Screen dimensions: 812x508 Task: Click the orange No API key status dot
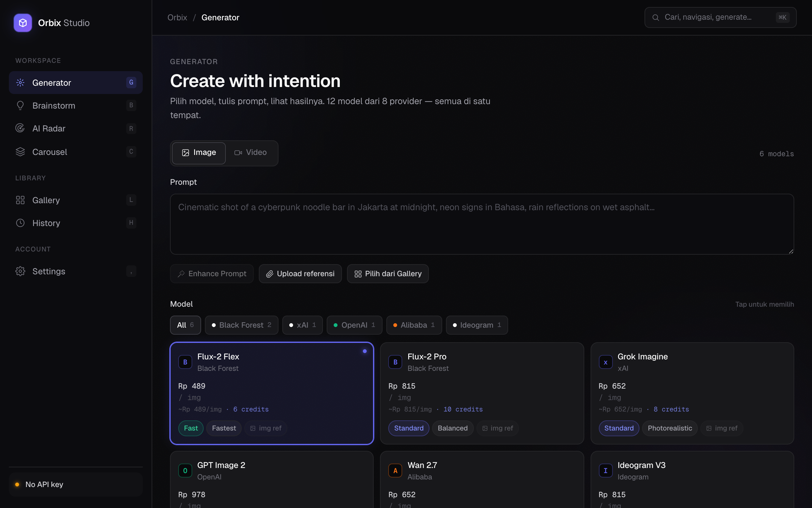click(x=17, y=485)
